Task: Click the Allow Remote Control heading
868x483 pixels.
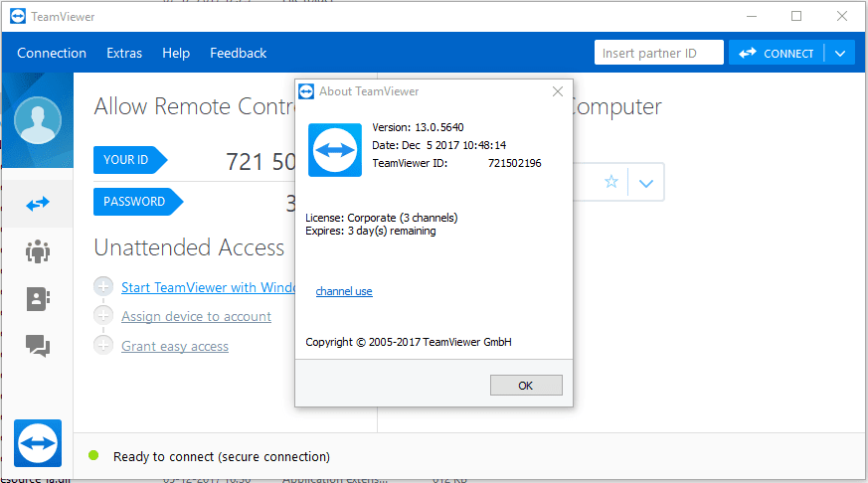Action: (194, 106)
